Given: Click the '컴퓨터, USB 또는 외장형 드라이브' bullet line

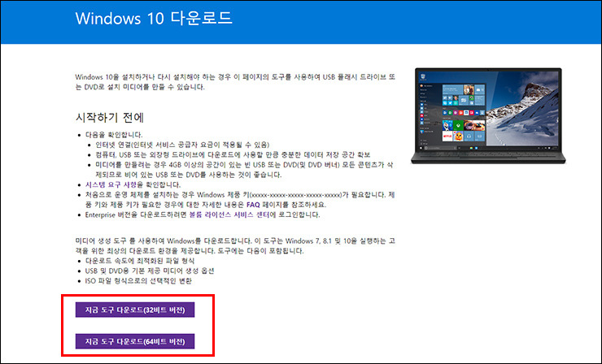Looking at the screenshot, I should [233, 155].
